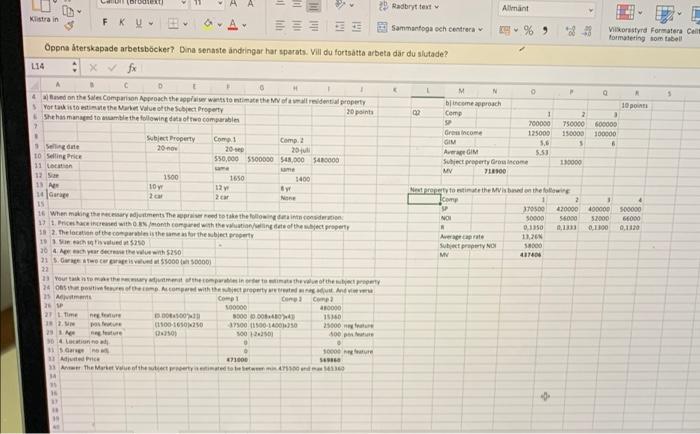700x434 pixels.
Task: Align text right icon
Action: click(314, 26)
